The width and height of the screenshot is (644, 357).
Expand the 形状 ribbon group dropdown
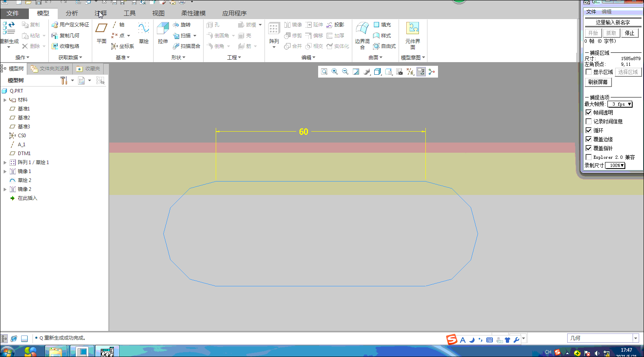[178, 58]
